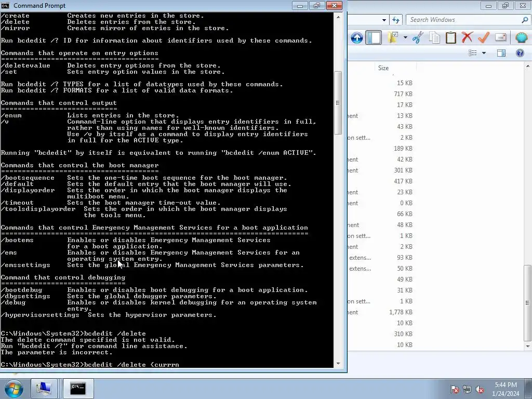Open Action Center flag tray icon
The width and height of the screenshot is (532, 399).
[454, 389]
